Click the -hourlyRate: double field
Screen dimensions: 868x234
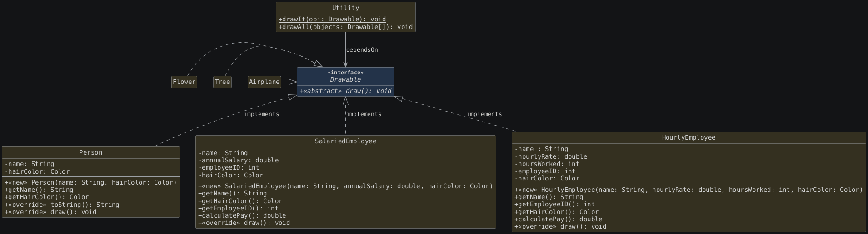pos(551,156)
